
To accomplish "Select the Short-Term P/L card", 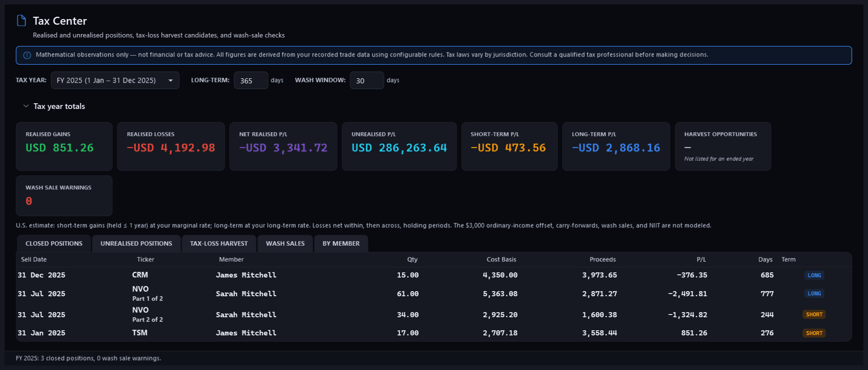I will click(x=509, y=146).
